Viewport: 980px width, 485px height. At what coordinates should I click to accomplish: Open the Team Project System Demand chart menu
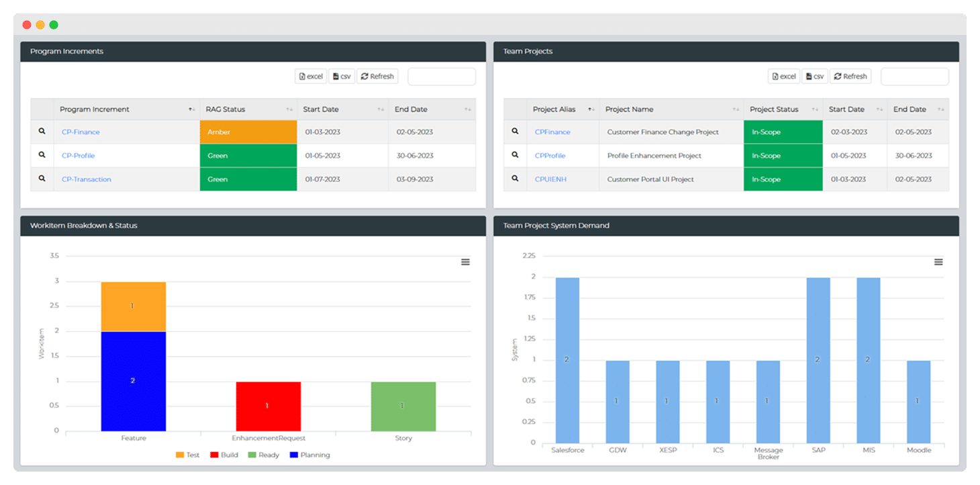click(x=938, y=262)
